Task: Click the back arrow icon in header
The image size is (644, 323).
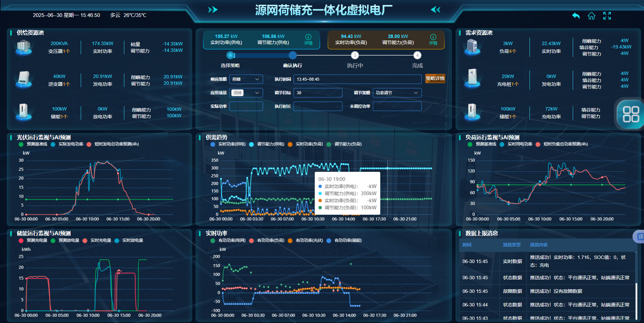Action: [x=576, y=16]
